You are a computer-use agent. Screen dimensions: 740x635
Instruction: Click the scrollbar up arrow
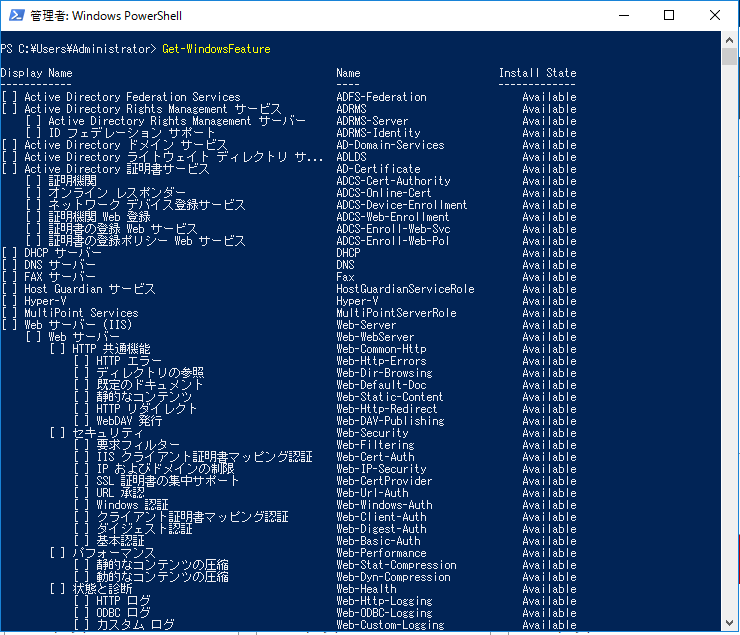[x=731, y=40]
